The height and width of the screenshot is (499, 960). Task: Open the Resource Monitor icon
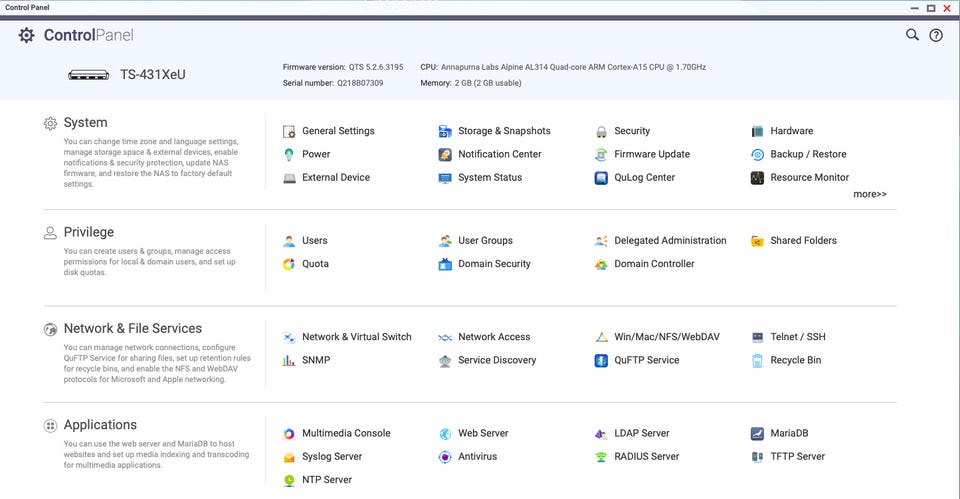point(758,178)
